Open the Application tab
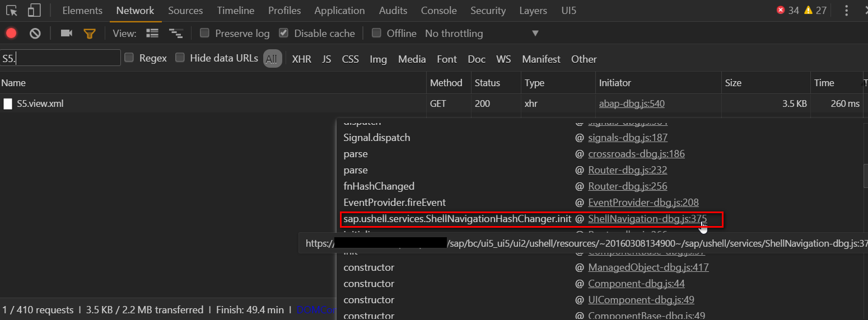Viewport: 868px width, 320px height. pos(339,11)
